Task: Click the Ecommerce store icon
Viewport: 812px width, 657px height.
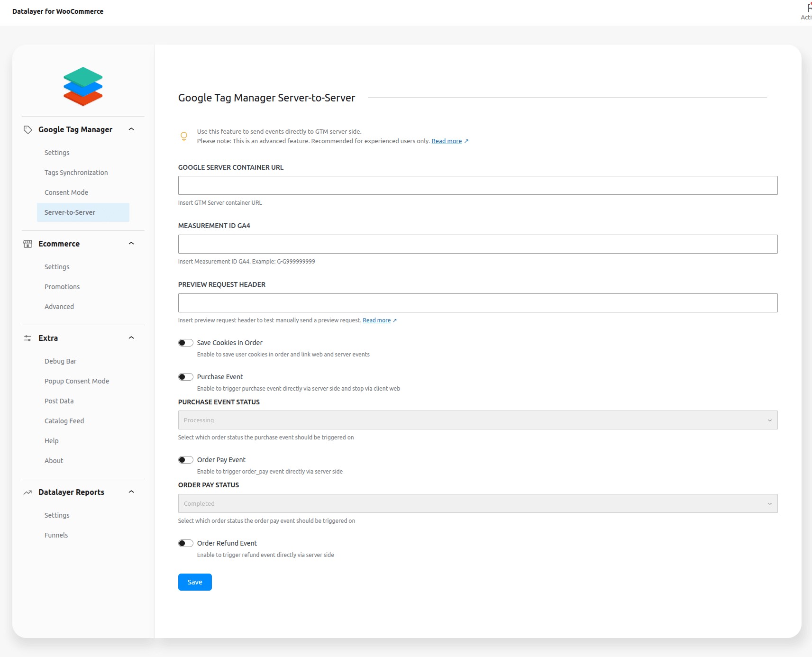Action: click(x=28, y=244)
